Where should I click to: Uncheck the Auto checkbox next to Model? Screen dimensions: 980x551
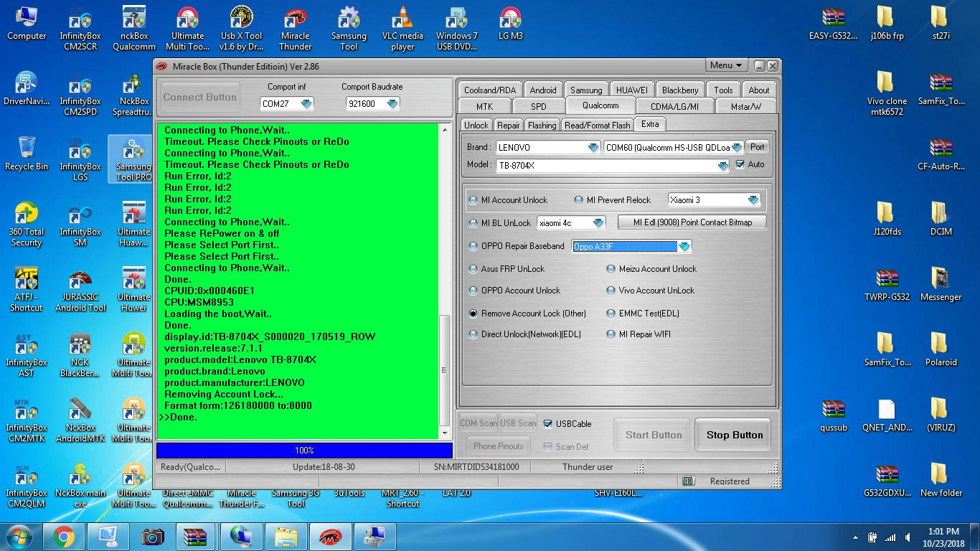click(740, 164)
